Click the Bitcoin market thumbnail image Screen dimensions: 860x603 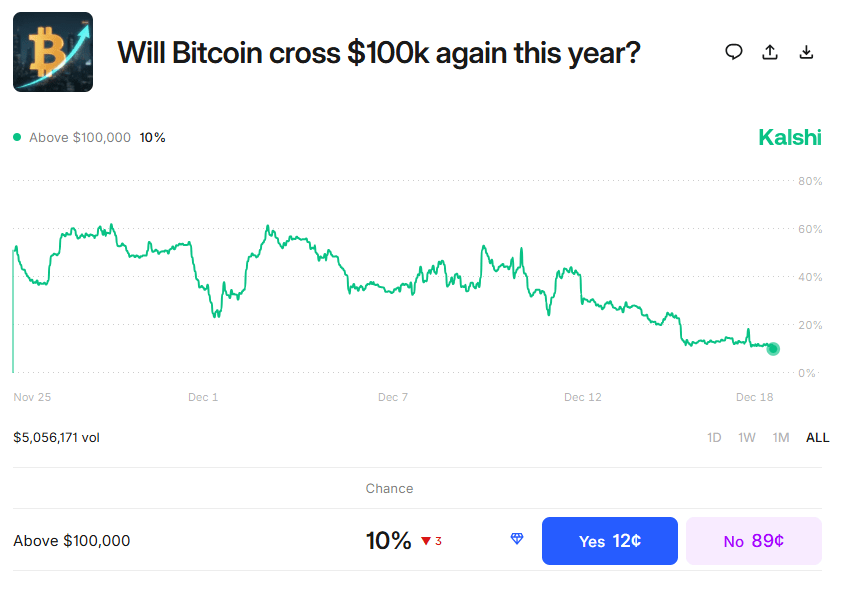(53, 52)
